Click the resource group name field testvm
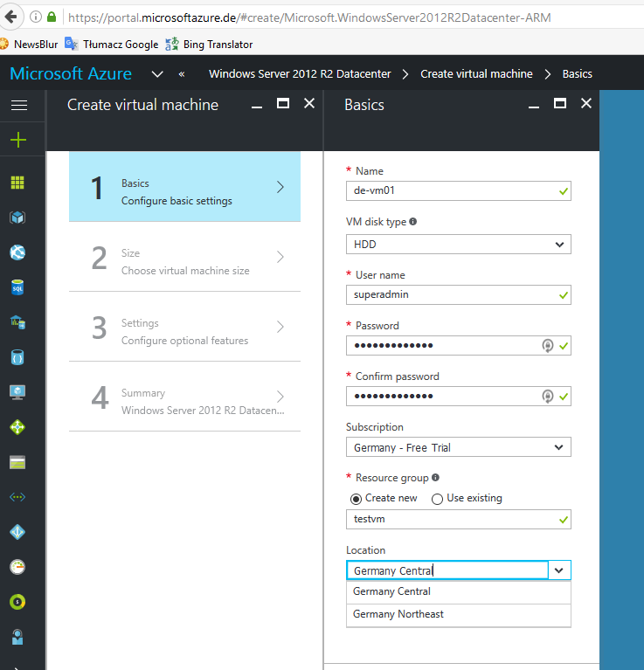 click(x=458, y=519)
